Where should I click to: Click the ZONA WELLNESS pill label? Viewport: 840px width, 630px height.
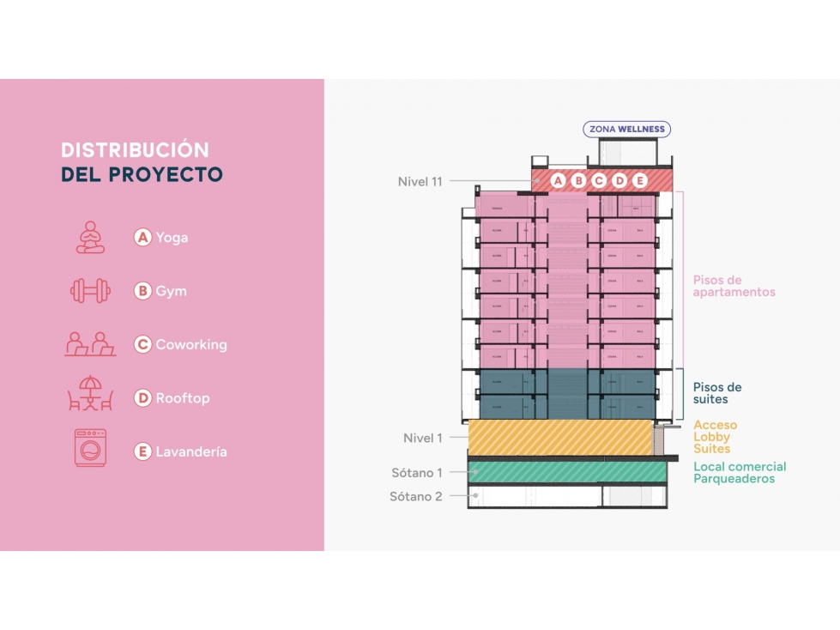point(627,129)
